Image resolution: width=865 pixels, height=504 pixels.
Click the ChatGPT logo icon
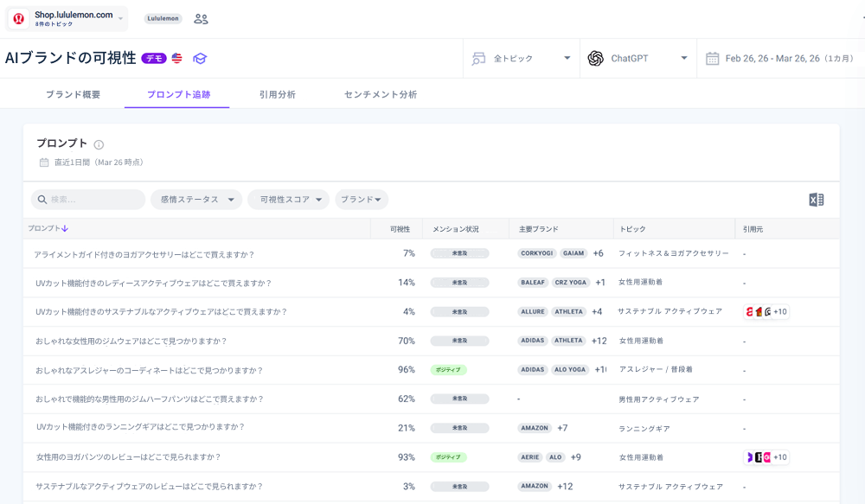click(596, 58)
